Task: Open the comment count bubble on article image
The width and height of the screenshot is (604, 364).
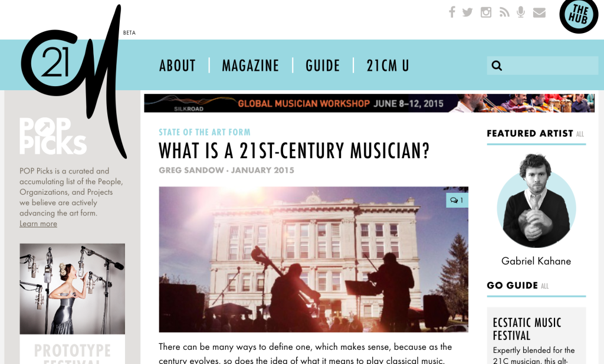Action: [457, 201]
